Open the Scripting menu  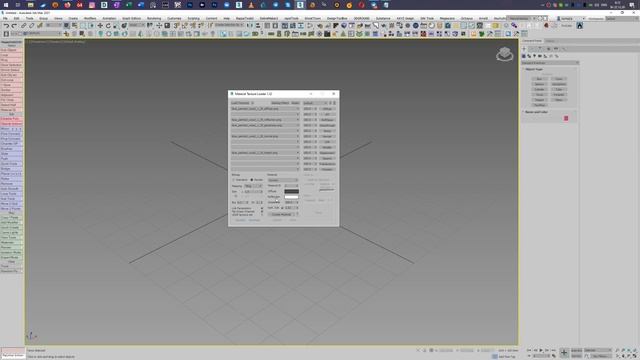pos(193,18)
